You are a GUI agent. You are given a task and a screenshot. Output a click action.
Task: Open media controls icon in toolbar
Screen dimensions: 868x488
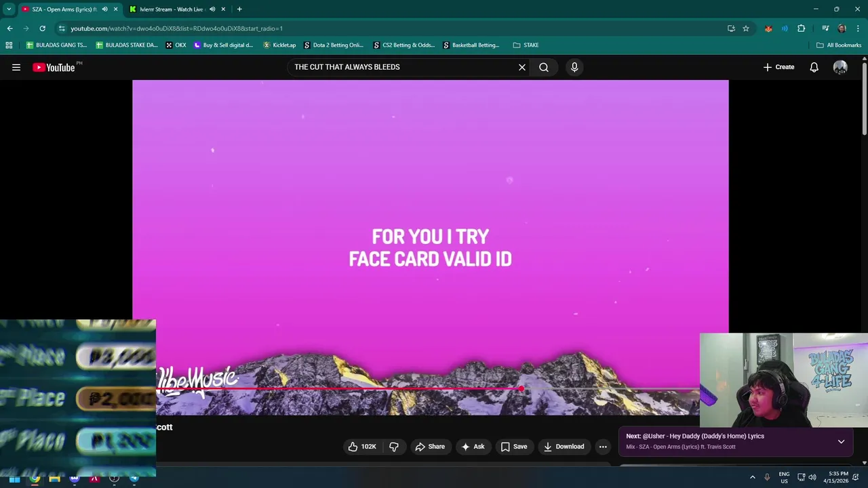click(x=825, y=28)
